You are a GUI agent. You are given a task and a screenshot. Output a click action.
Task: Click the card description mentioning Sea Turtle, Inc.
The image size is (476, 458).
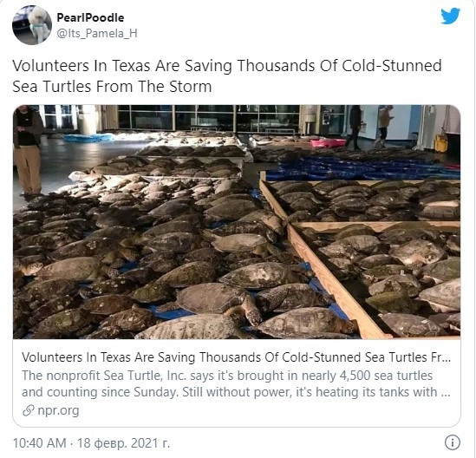[x=236, y=383]
